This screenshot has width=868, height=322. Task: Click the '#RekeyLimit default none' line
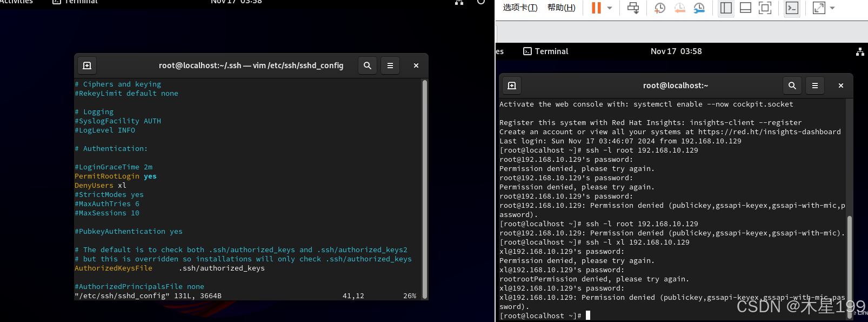[126, 94]
